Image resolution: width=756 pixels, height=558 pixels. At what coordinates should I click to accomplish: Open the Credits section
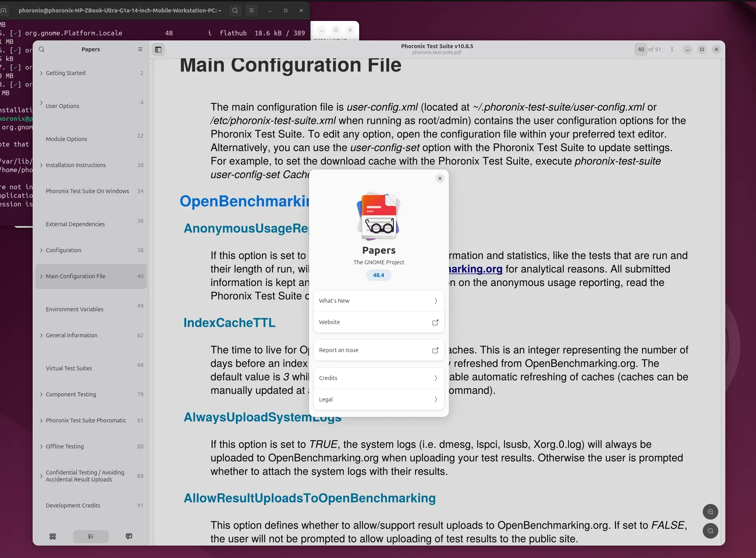pos(379,378)
